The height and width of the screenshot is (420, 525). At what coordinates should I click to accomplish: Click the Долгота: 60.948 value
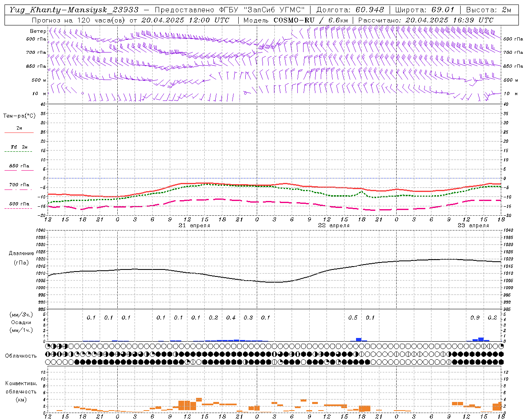[350, 10]
